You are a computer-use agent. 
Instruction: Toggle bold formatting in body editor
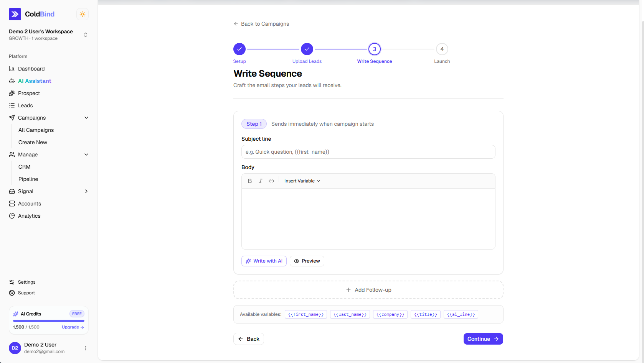pos(250,181)
